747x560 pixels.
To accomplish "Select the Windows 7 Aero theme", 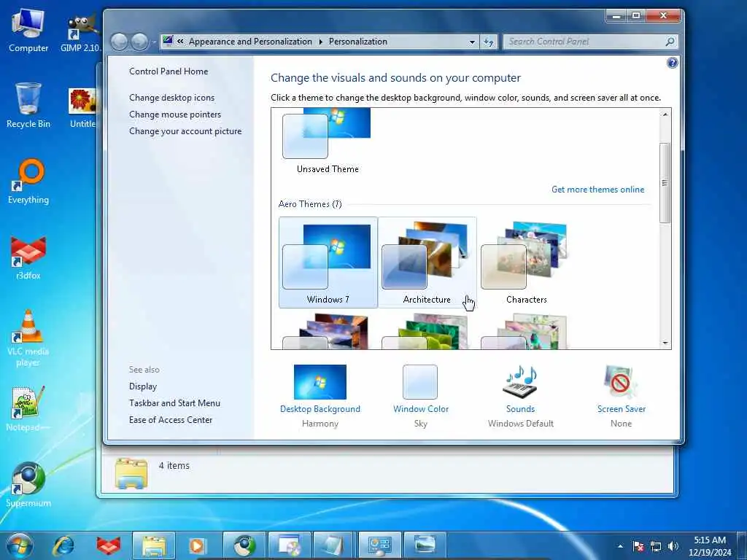I will [328, 262].
